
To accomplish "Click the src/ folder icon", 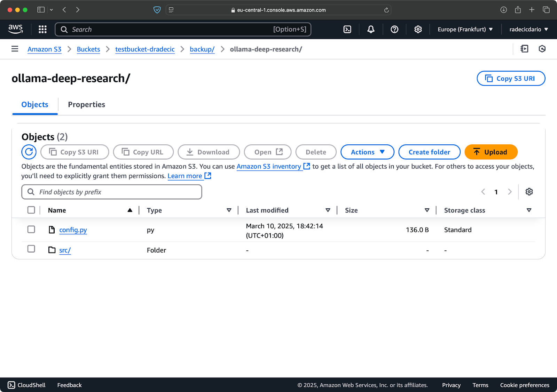I will (52, 250).
